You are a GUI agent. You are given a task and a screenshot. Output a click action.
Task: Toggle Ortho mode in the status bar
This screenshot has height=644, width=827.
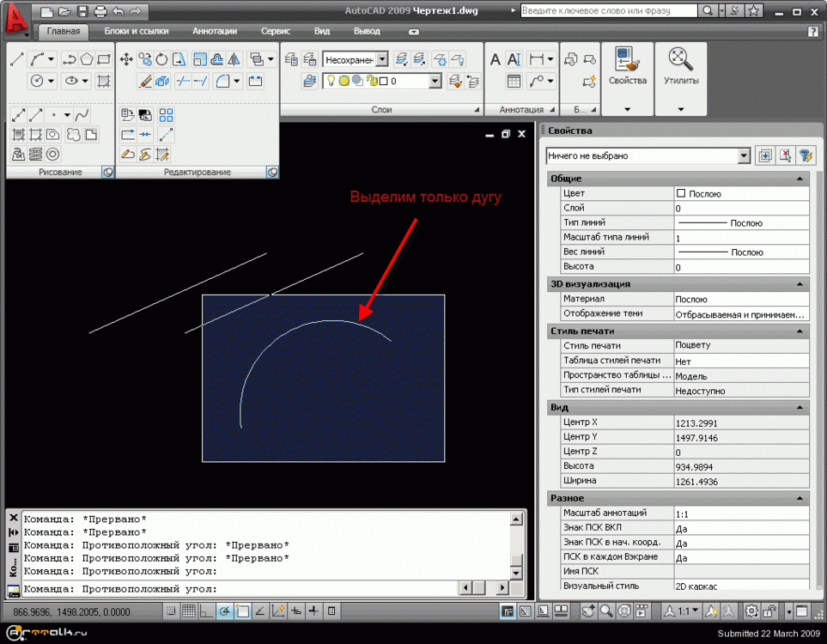(x=205, y=611)
